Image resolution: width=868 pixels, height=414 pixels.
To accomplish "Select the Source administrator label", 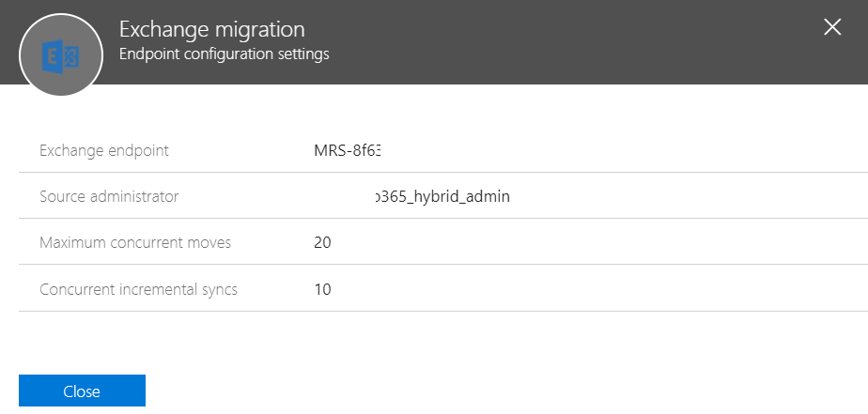I will point(109,196).
